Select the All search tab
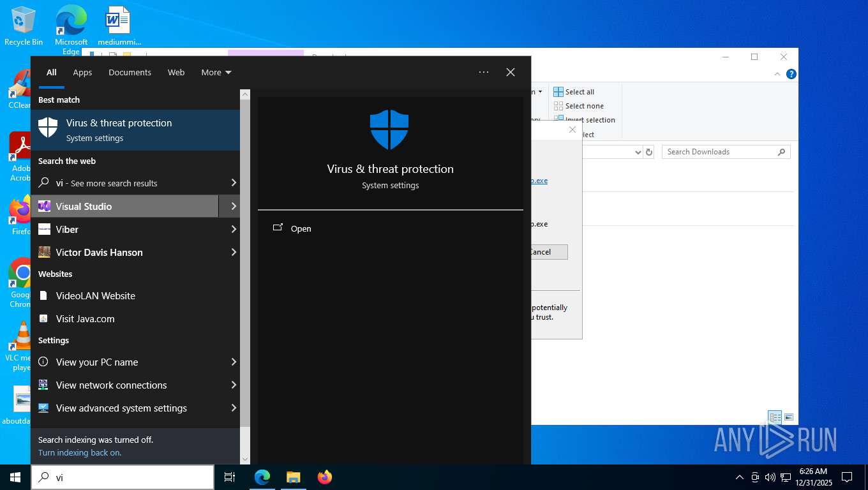 (x=51, y=73)
